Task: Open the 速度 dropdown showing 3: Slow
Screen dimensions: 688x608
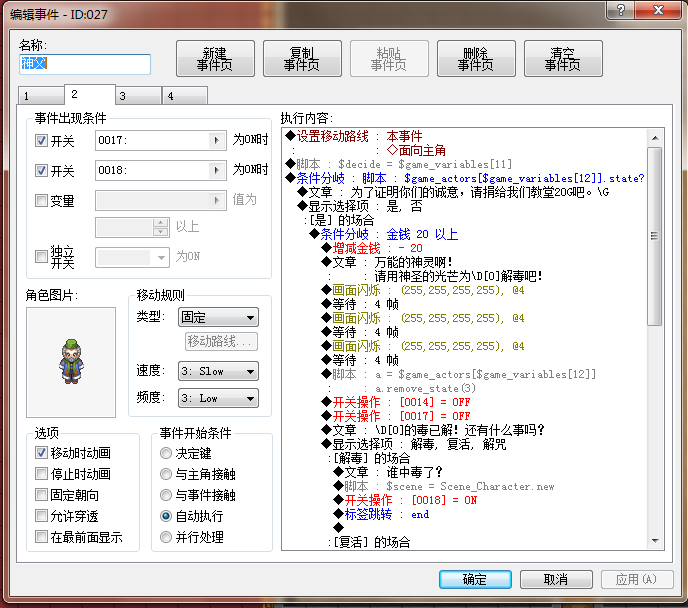Action: pos(218,371)
